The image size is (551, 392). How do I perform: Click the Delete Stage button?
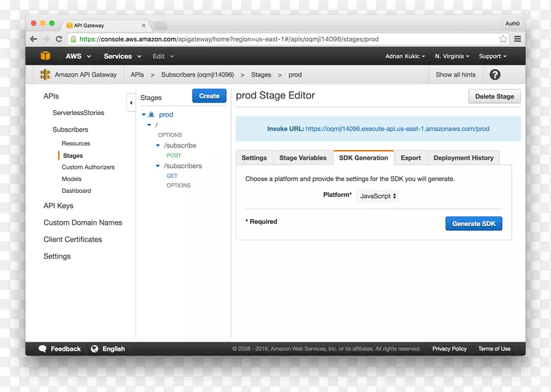[494, 96]
